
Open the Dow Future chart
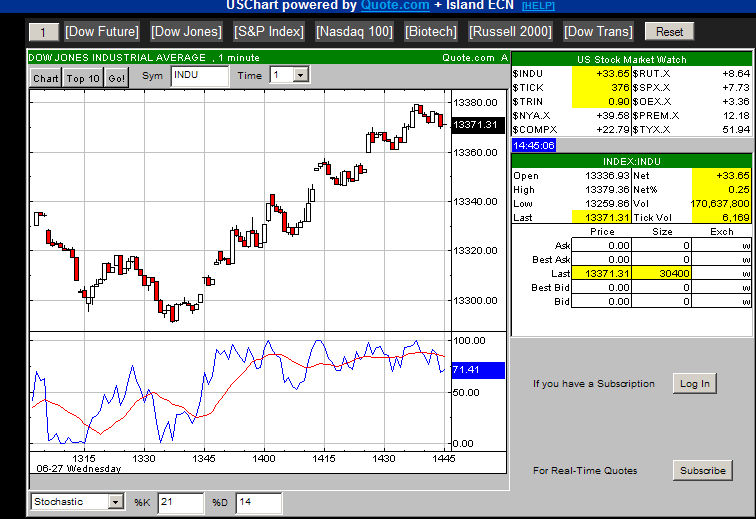pos(103,32)
